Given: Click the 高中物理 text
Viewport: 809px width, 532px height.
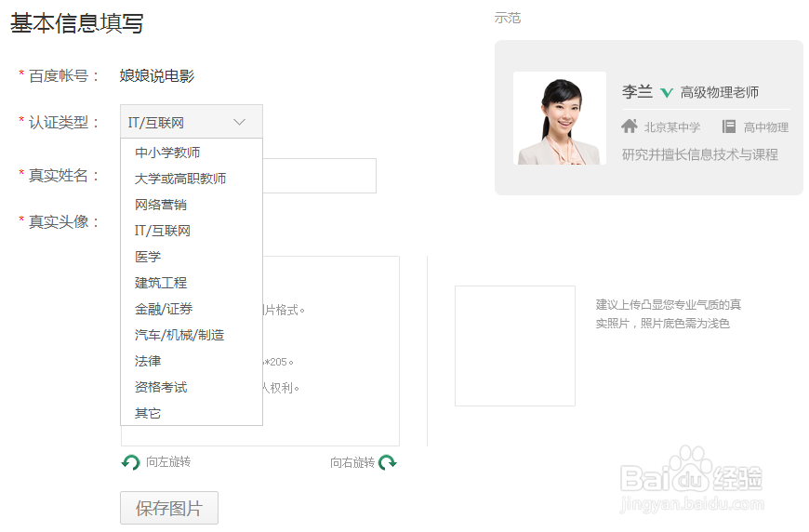Looking at the screenshot, I should coord(765,126).
